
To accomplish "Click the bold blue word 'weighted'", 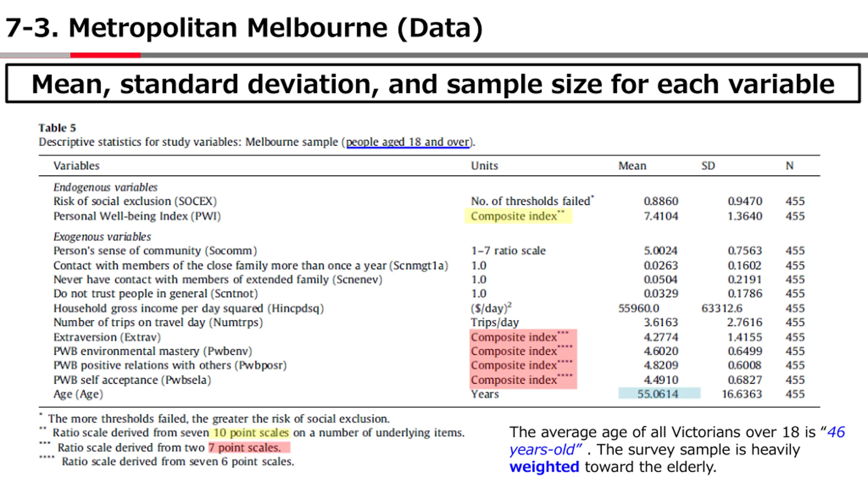I will point(544,467).
